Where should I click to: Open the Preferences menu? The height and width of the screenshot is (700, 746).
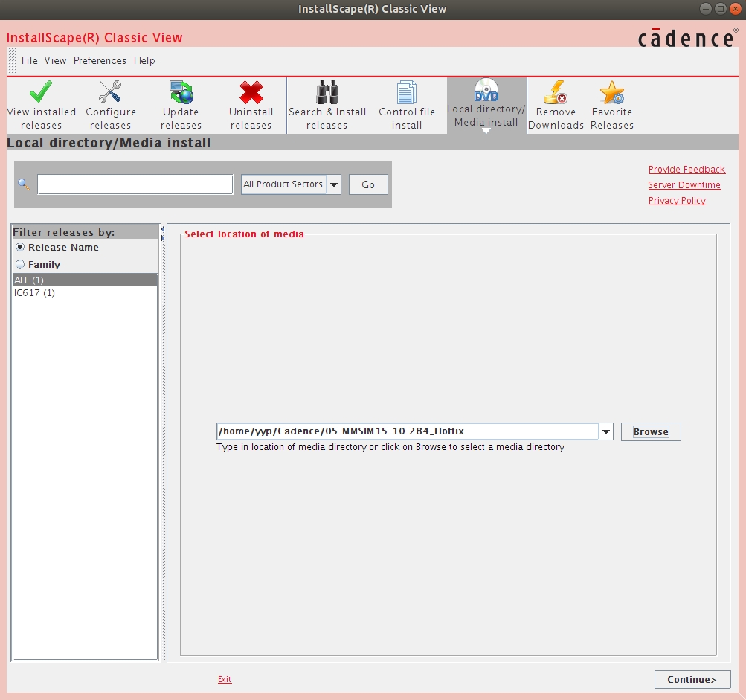(x=100, y=60)
